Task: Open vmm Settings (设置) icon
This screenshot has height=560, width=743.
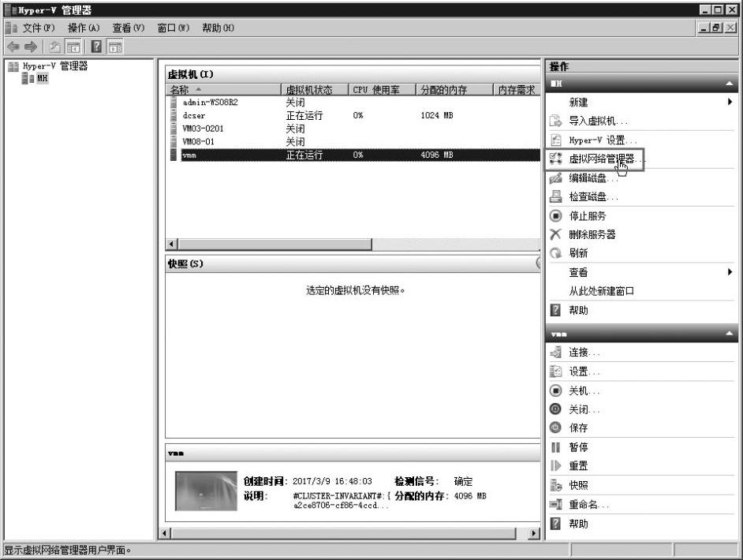Action: point(555,371)
